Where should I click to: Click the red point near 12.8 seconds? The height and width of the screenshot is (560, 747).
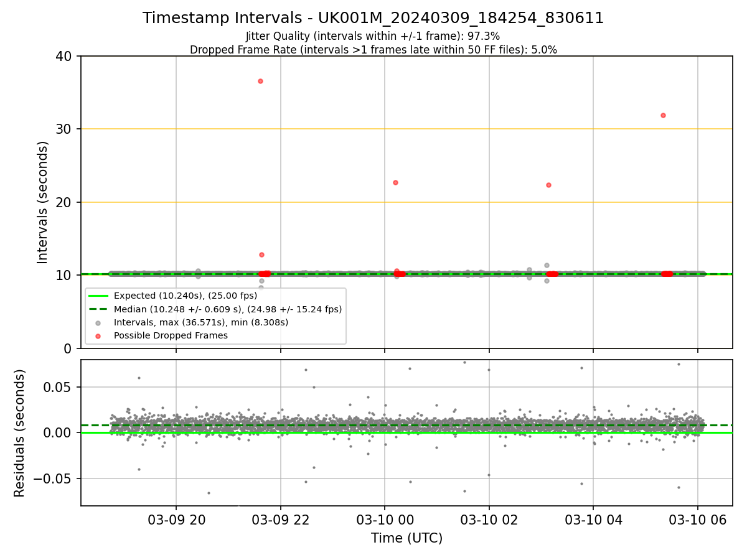(x=261, y=254)
